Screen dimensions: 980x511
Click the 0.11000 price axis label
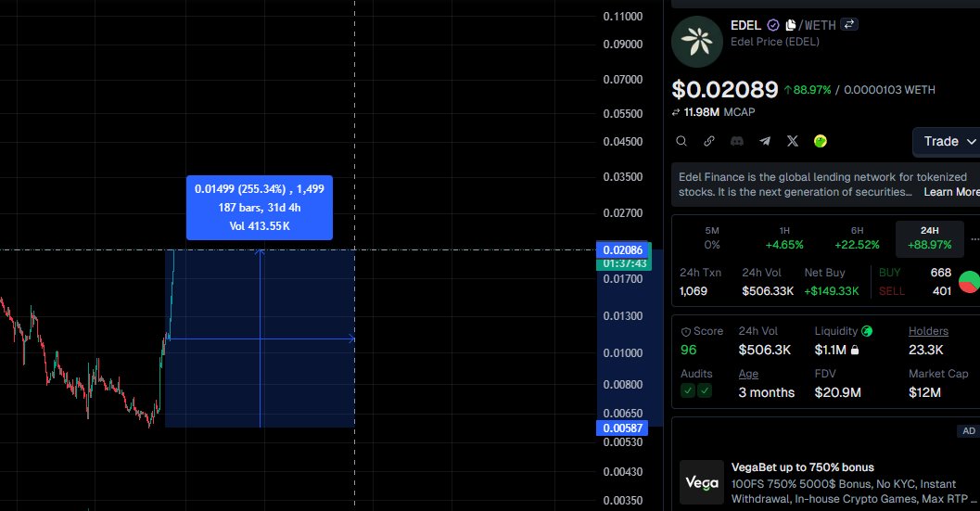click(x=622, y=17)
